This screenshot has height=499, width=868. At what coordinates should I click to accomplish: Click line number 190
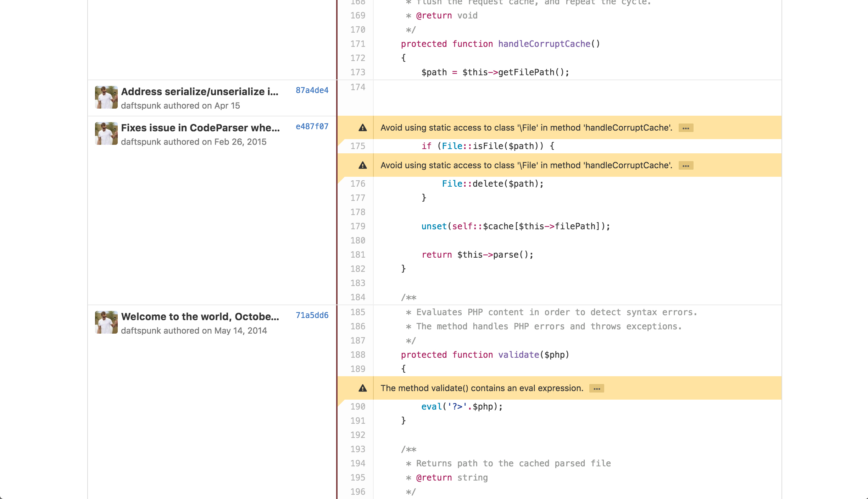pyautogui.click(x=358, y=407)
